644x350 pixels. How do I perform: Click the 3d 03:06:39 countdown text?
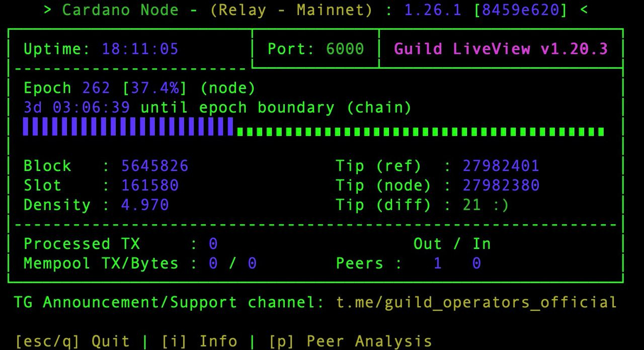tap(77, 108)
